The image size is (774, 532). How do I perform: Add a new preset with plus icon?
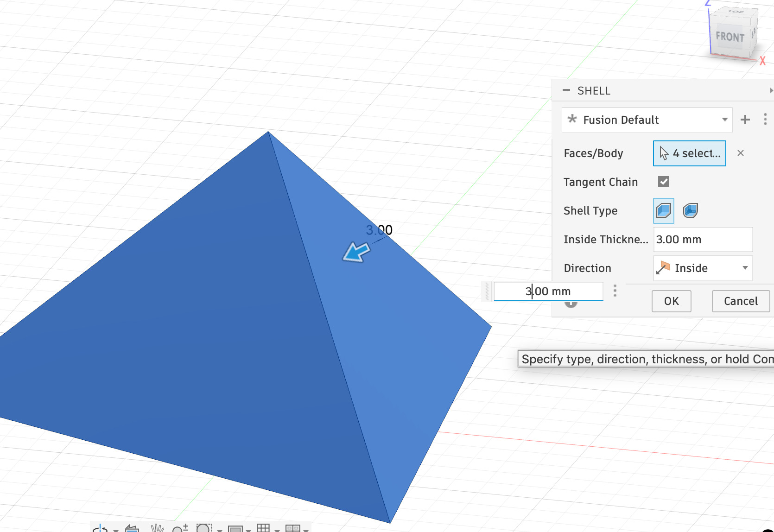[745, 120]
